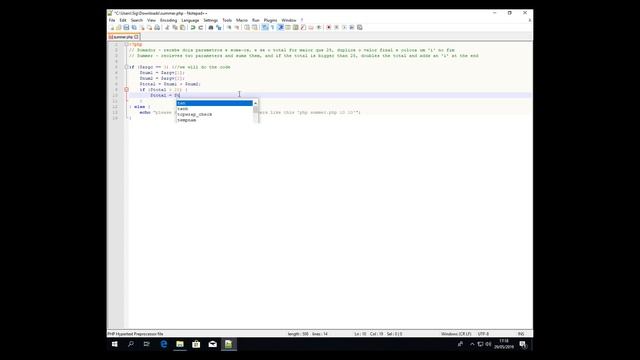
Task: Open the Tools menu
Action: pyautogui.click(x=227, y=20)
